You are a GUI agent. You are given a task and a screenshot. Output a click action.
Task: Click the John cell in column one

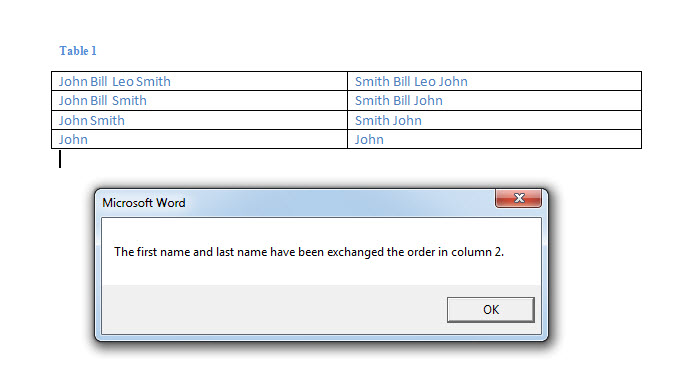199,139
